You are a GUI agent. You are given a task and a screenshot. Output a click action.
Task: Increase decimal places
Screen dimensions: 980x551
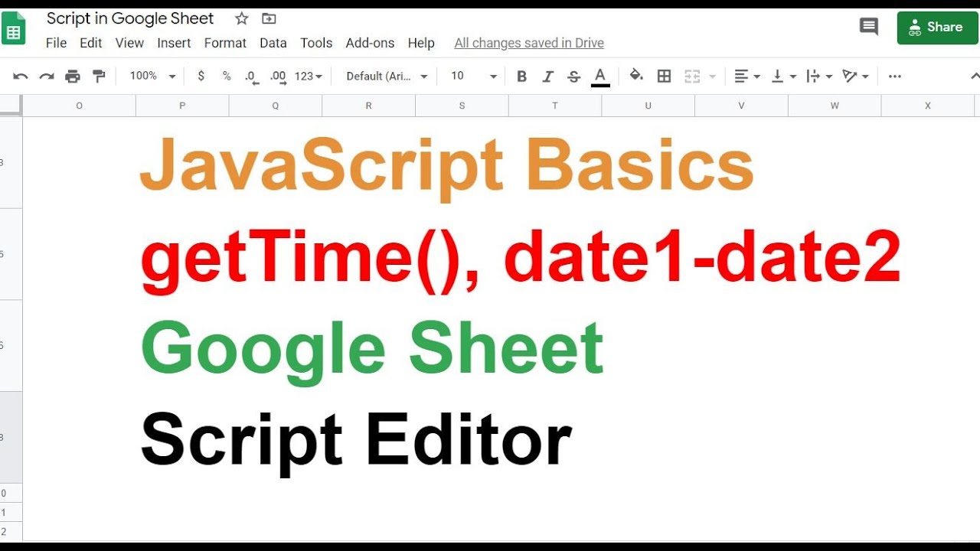click(278, 76)
